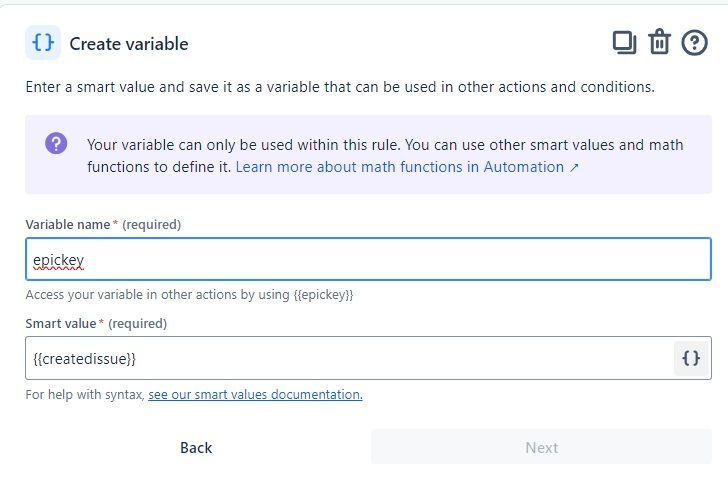
Task: Open the math functions in Automation link
Action: 400,167
